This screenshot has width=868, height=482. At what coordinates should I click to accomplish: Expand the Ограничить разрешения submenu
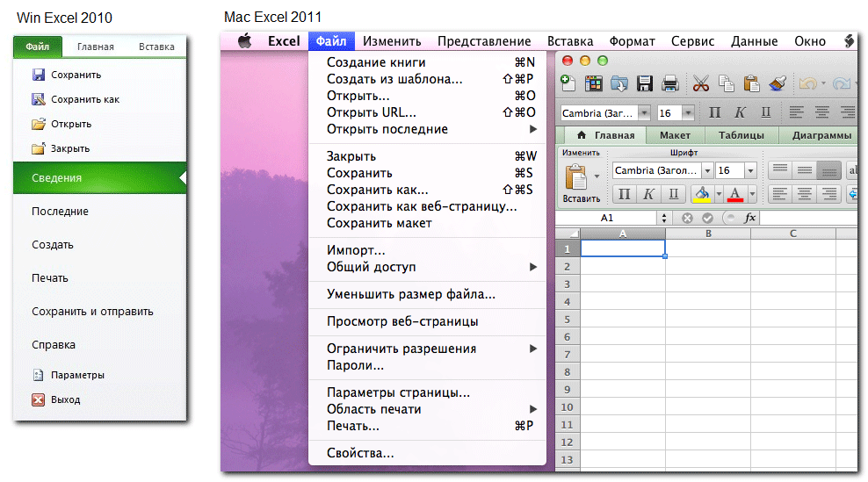[532, 349]
